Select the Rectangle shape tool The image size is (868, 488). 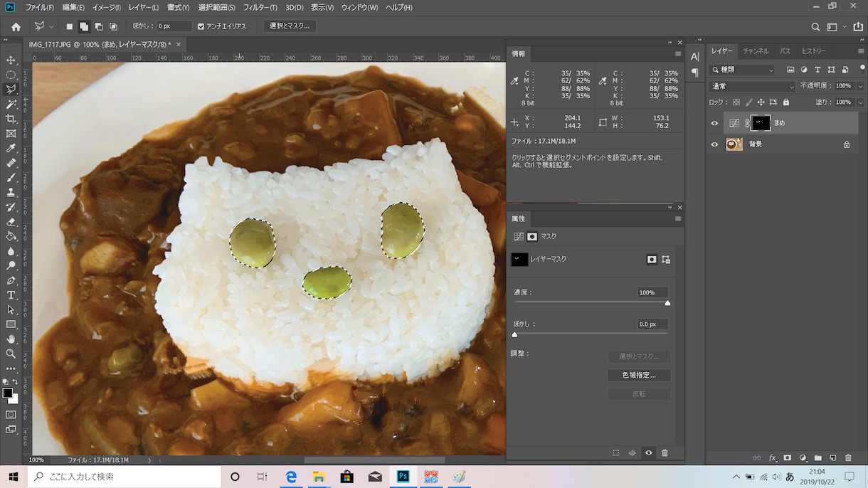(11, 324)
